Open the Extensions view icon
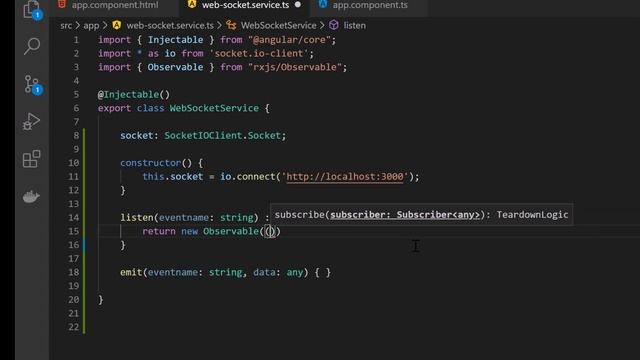Screen dimensions: 640x360 pos(32,159)
